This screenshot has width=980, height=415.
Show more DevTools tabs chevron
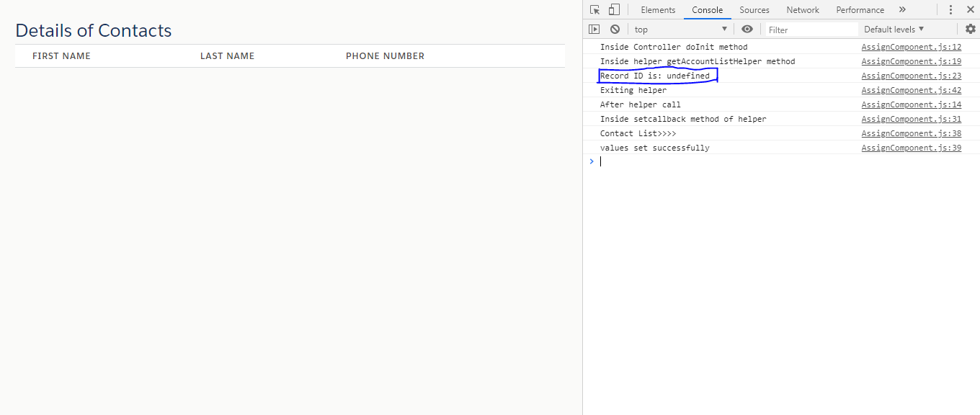click(902, 9)
